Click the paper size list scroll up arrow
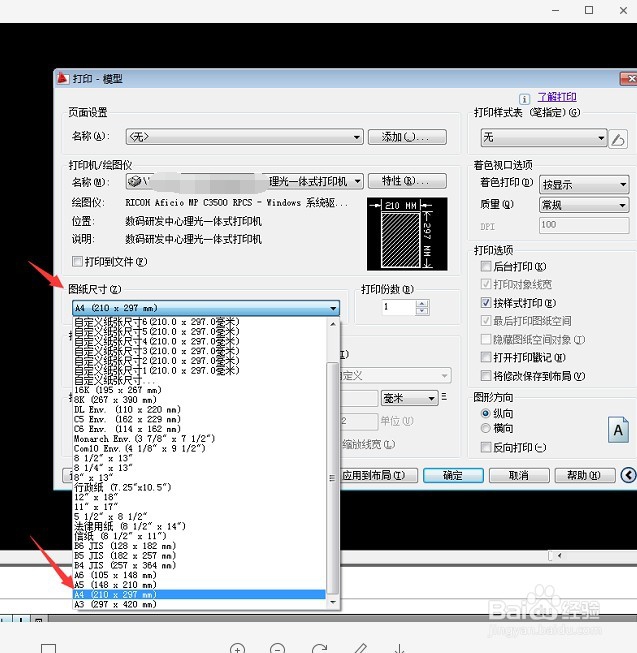 [x=333, y=324]
